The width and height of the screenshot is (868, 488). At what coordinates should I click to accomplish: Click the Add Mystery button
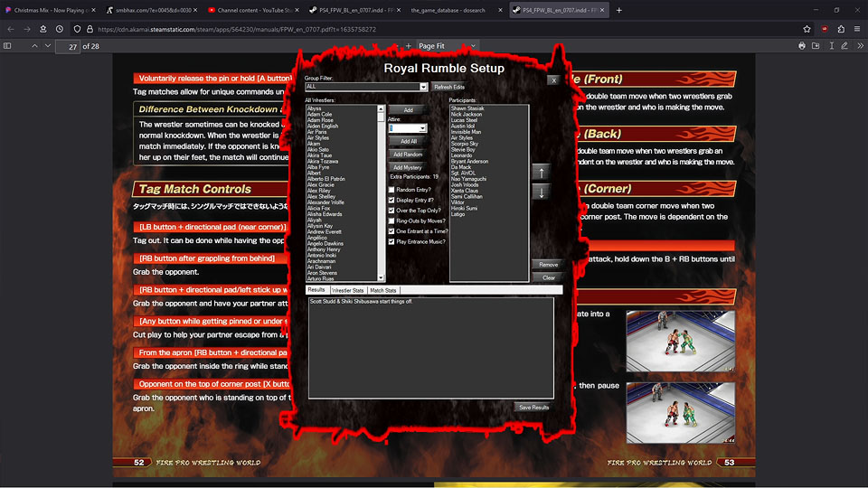[x=408, y=168]
